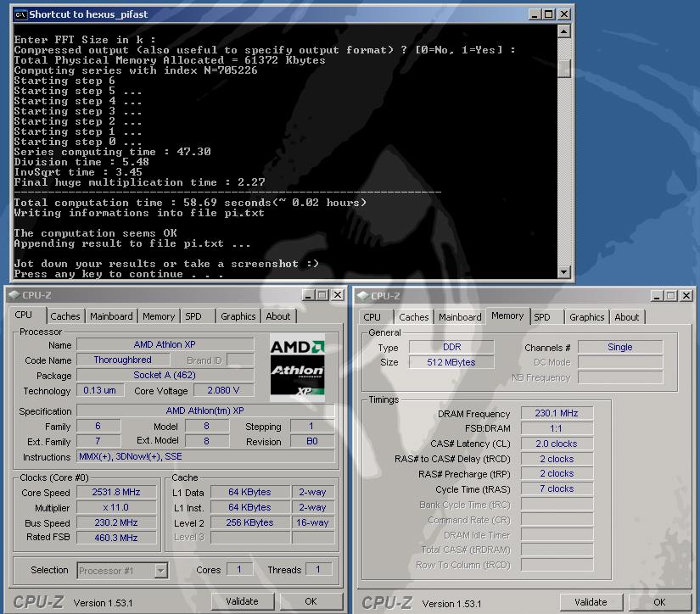Click the memory Size value 512 MBytes

pos(451,362)
